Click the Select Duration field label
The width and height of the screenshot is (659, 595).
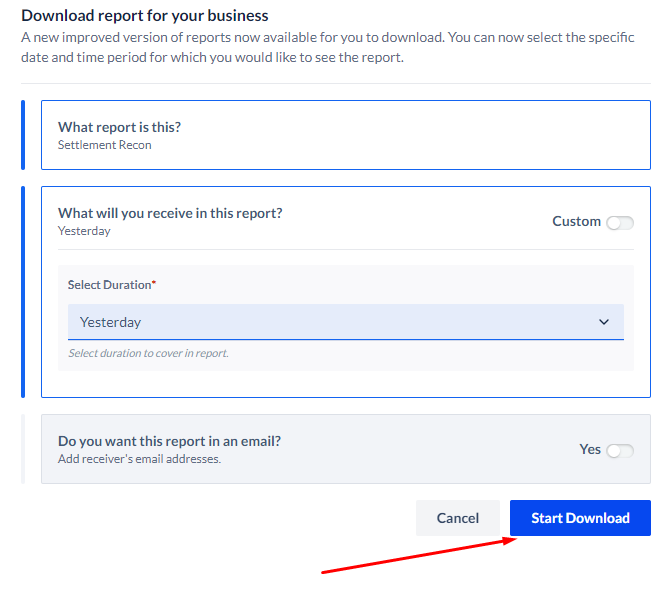109,284
